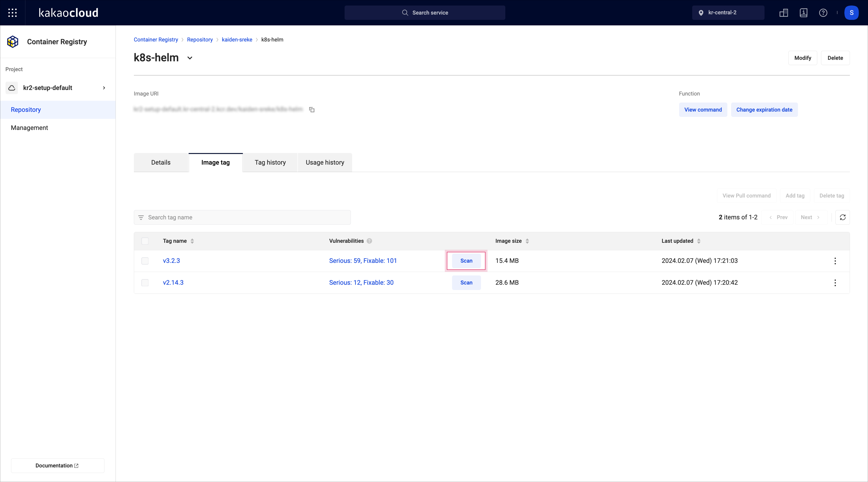Check the v2.14.3 row checkbox
868x482 pixels.
tap(145, 283)
